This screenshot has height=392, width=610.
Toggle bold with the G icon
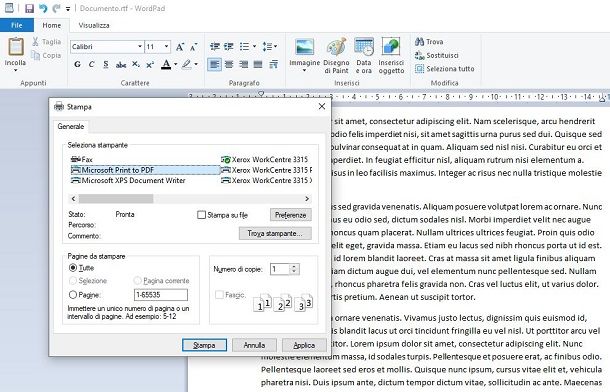(x=77, y=64)
